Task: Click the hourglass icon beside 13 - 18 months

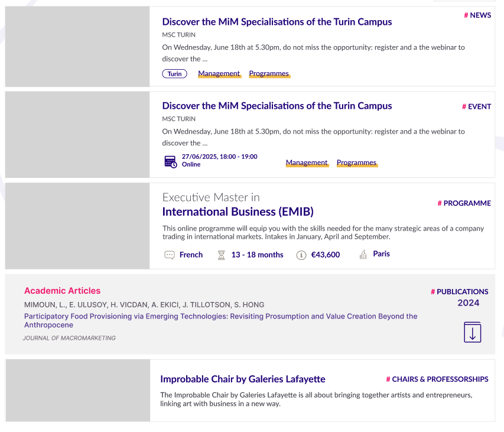Action: click(x=222, y=255)
